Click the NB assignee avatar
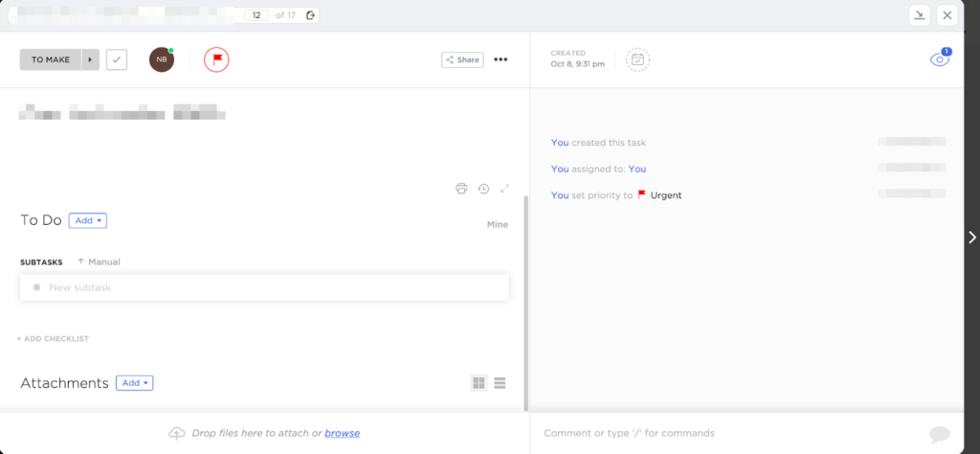The image size is (980, 454). (x=162, y=59)
